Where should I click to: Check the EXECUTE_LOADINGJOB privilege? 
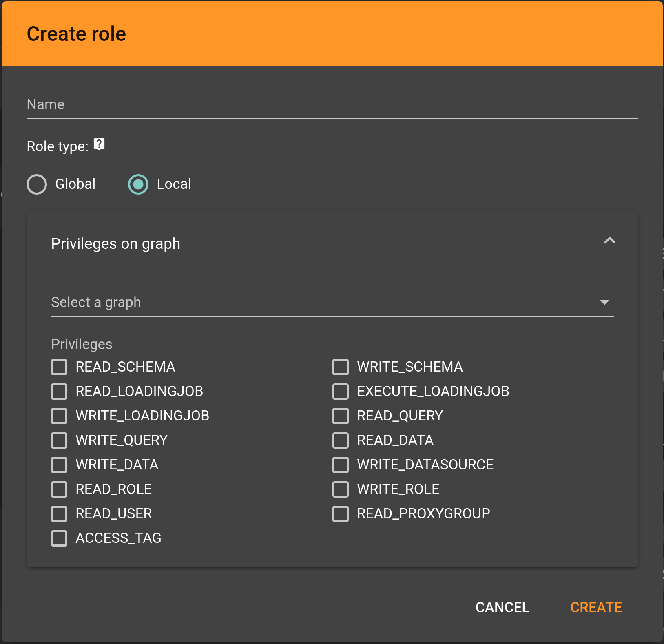[341, 391]
